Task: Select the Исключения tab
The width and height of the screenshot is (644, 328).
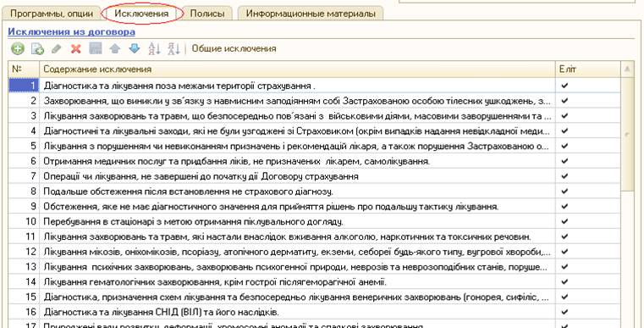Action: [141, 14]
